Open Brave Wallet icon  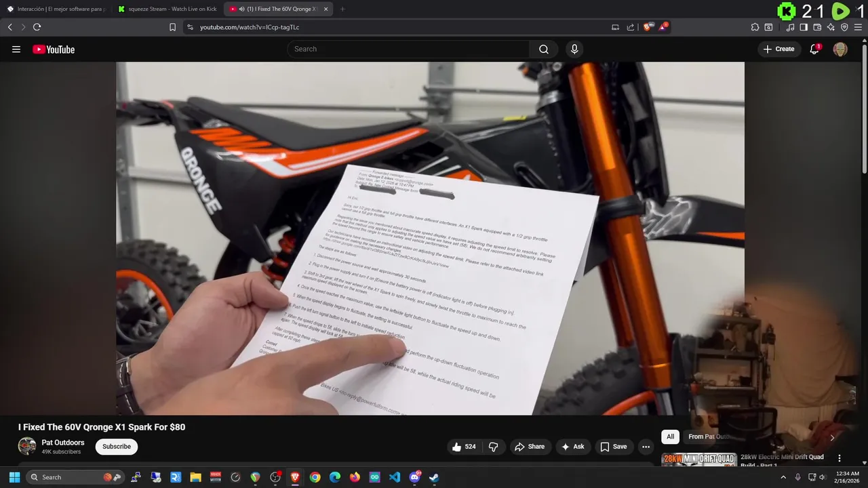pos(817,27)
